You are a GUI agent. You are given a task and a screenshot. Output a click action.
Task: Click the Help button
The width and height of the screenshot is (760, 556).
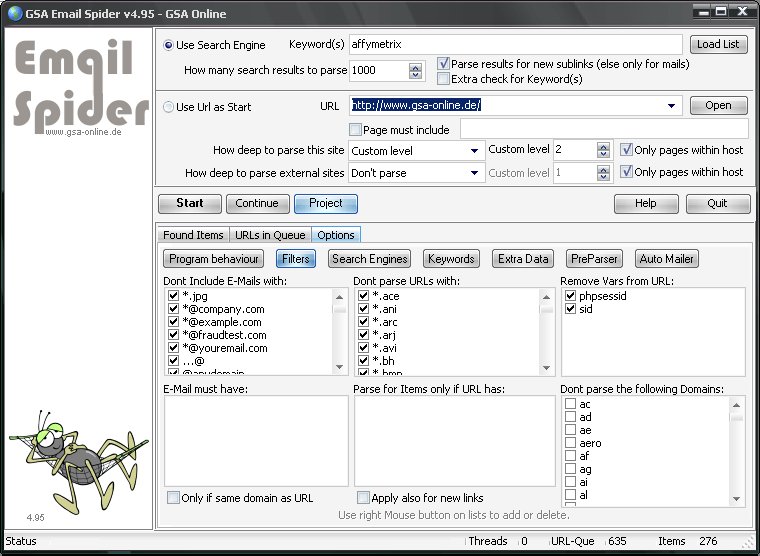646,204
